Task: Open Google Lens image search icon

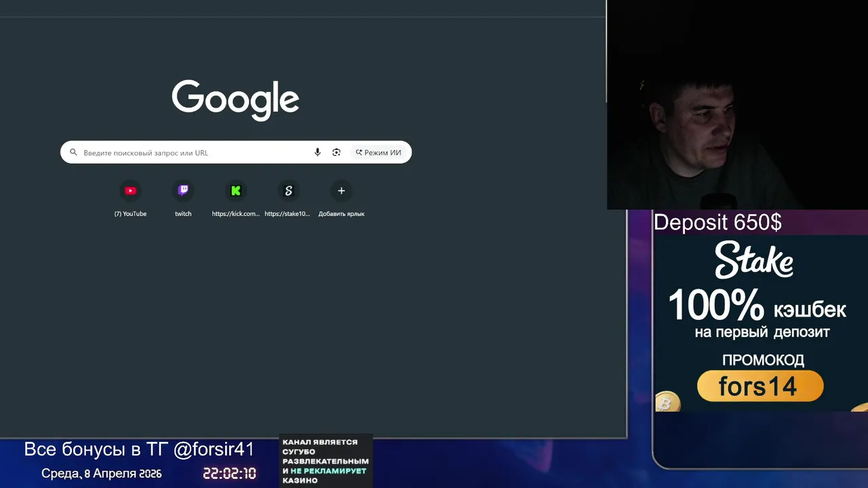Action: coord(336,152)
